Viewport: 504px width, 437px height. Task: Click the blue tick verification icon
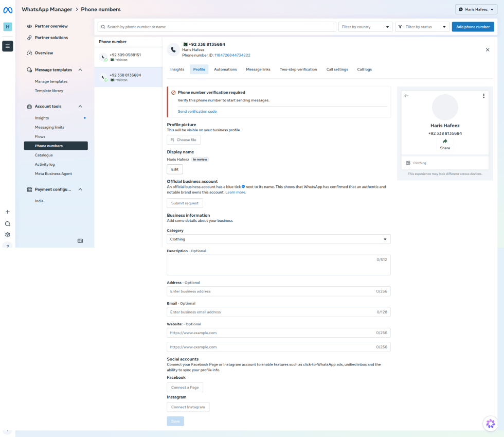pyautogui.click(x=243, y=187)
